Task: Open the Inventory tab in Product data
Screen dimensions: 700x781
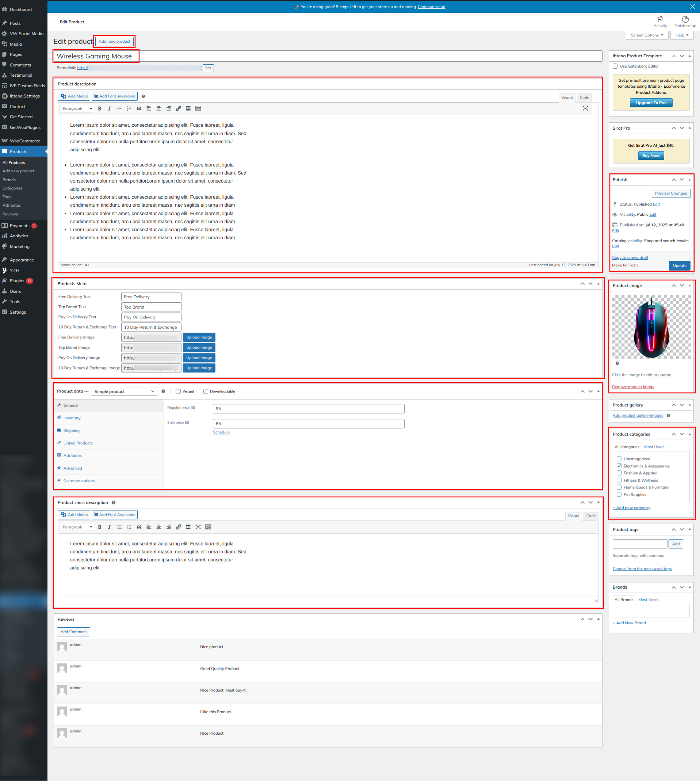Action: (x=72, y=418)
